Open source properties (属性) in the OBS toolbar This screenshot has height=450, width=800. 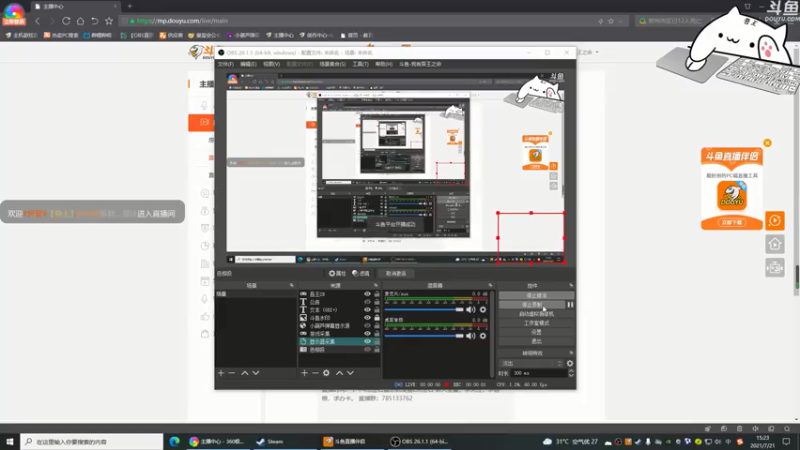pyautogui.click(x=337, y=273)
